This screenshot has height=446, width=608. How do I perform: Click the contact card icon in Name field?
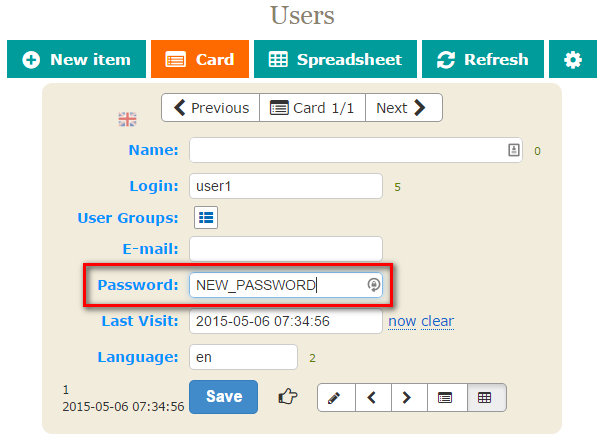coord(514,150)
